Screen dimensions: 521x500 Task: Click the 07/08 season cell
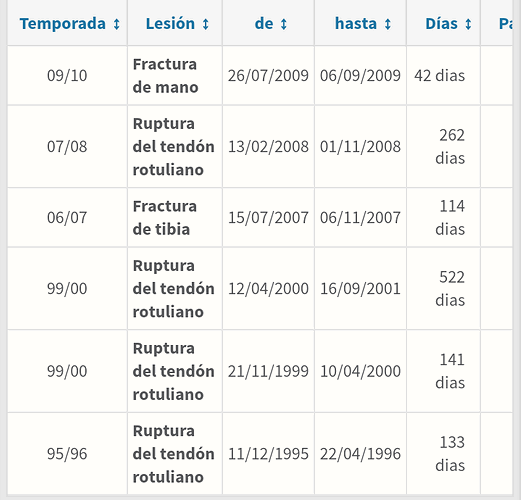[67, 147]
